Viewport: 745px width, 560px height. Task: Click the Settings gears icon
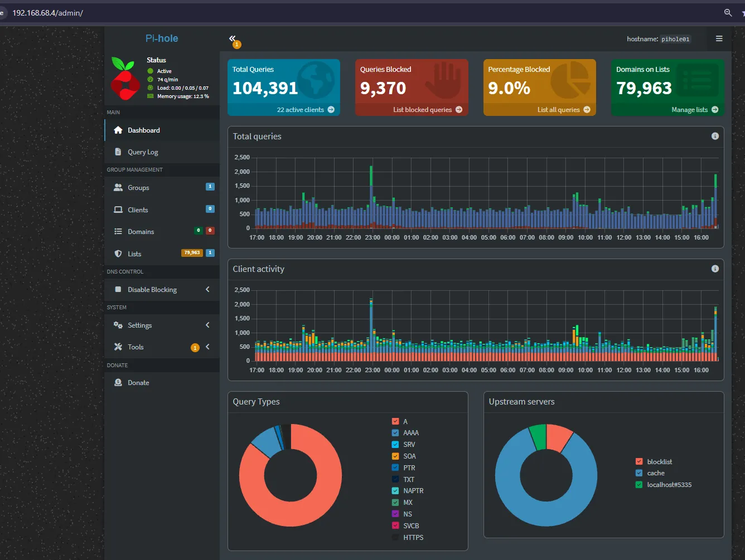[118, 325]
